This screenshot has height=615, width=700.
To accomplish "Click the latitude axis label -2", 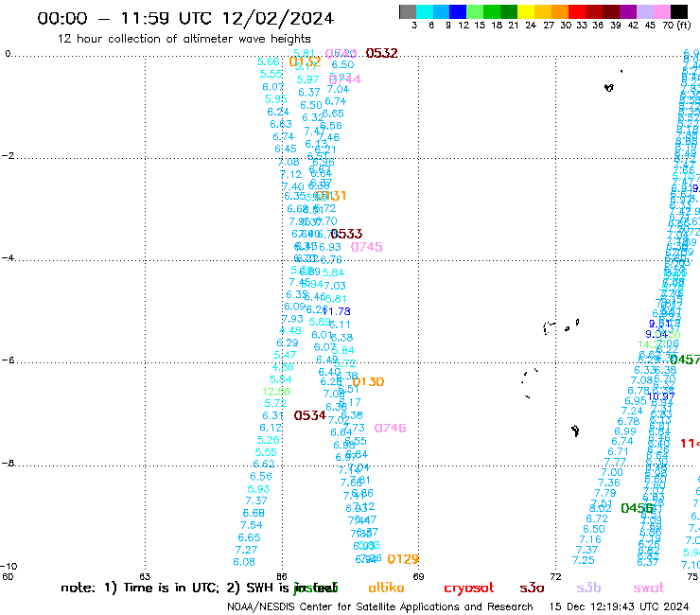I will tap(8, 156).
